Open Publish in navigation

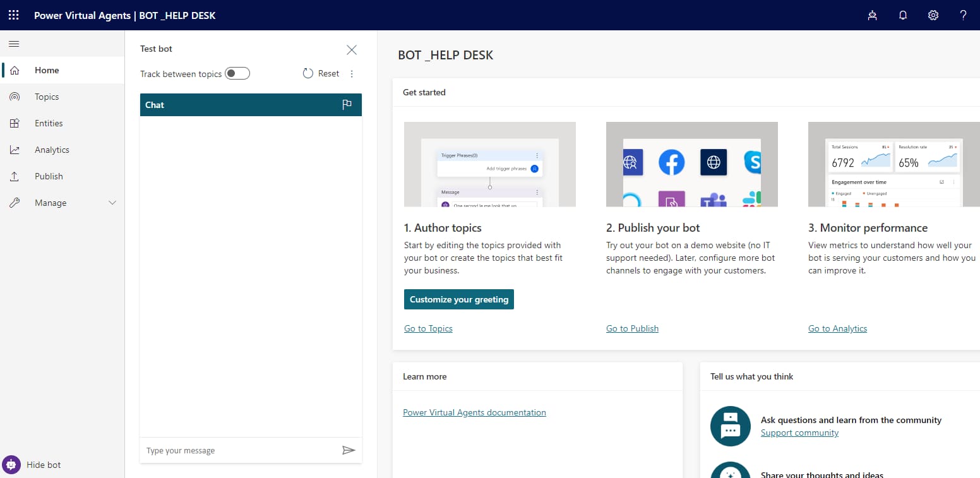(62, 176)
